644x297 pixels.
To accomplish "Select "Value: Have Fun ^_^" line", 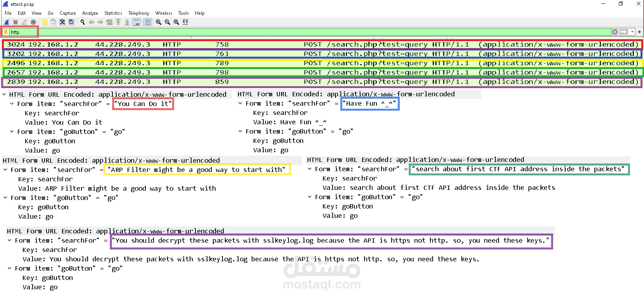I will 290,122.
